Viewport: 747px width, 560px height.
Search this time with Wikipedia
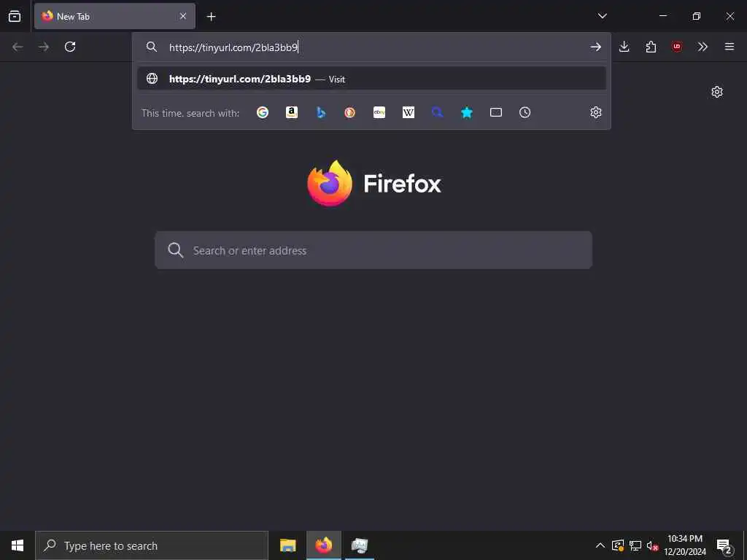coord(409,112)
